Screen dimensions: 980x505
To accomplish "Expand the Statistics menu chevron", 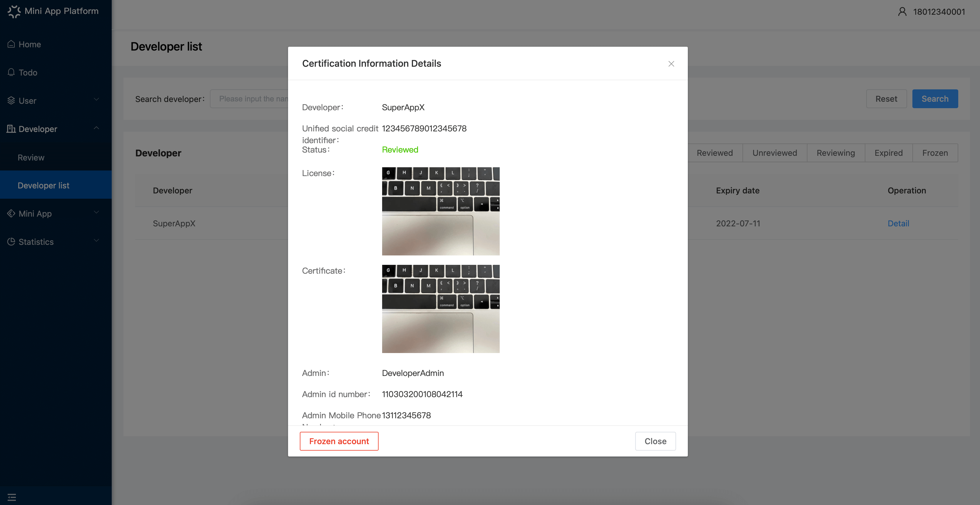I will [x=96, y=240].
